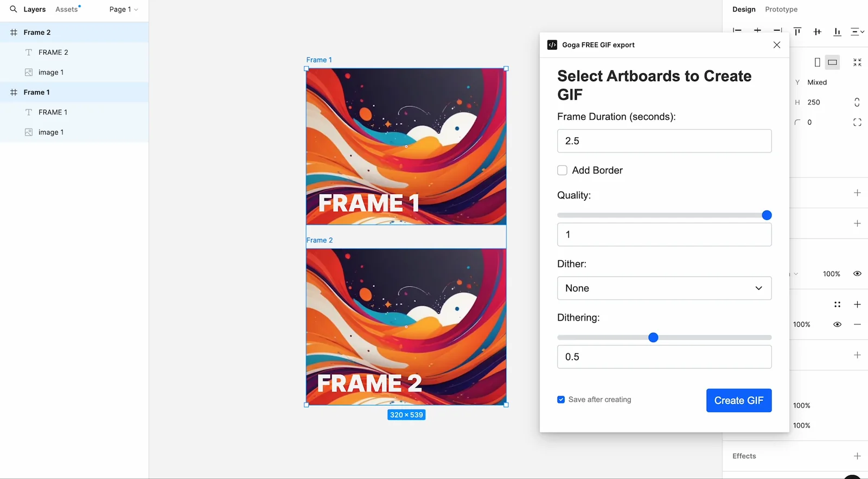Open the Dither dropdown

pyautogui.click(x=664, y=288)
